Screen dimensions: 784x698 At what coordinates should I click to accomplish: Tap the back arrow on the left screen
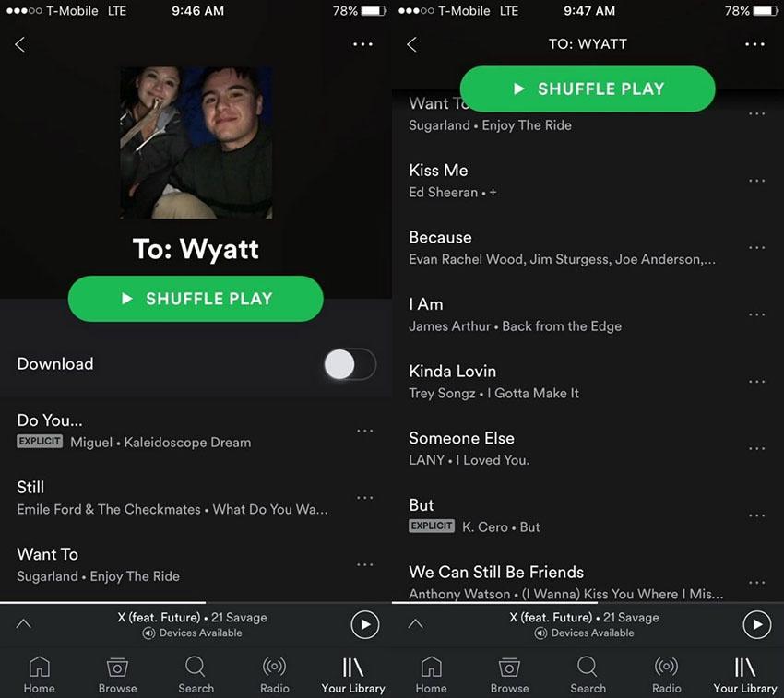pyautogui.click(x=20, y=44)
